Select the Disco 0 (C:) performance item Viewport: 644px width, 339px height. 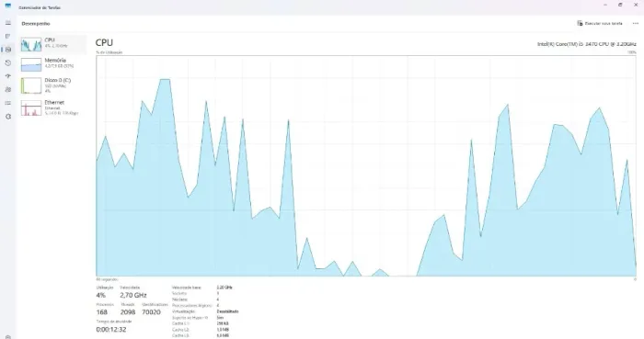tap(53, 85)
